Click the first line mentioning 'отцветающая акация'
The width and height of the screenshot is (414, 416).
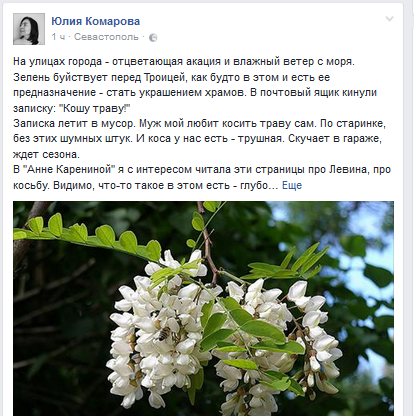(x=184, y=62)
